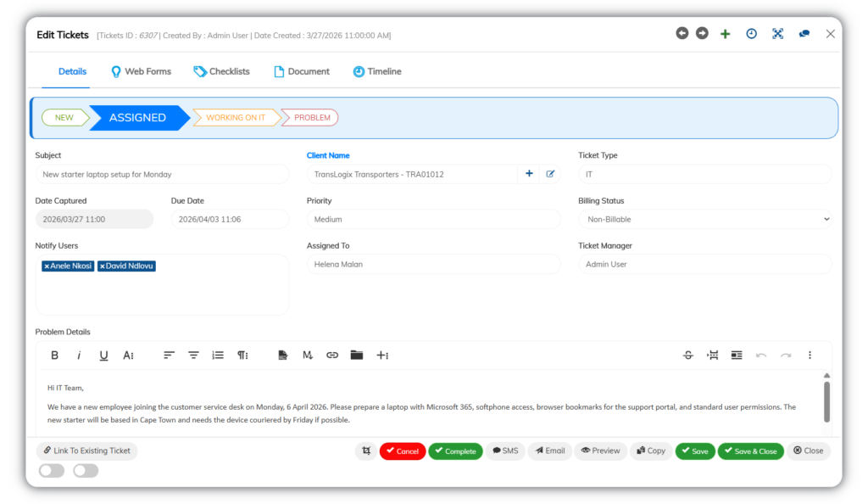Image resolution: width=868 pixels, height=504 pixels.
Task: Open the Client Name field
Action: point(412,174)
